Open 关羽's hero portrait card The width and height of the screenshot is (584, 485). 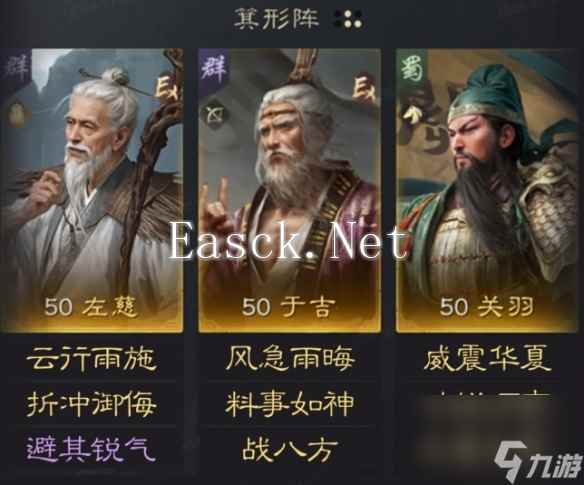click(x=487, y=190)
